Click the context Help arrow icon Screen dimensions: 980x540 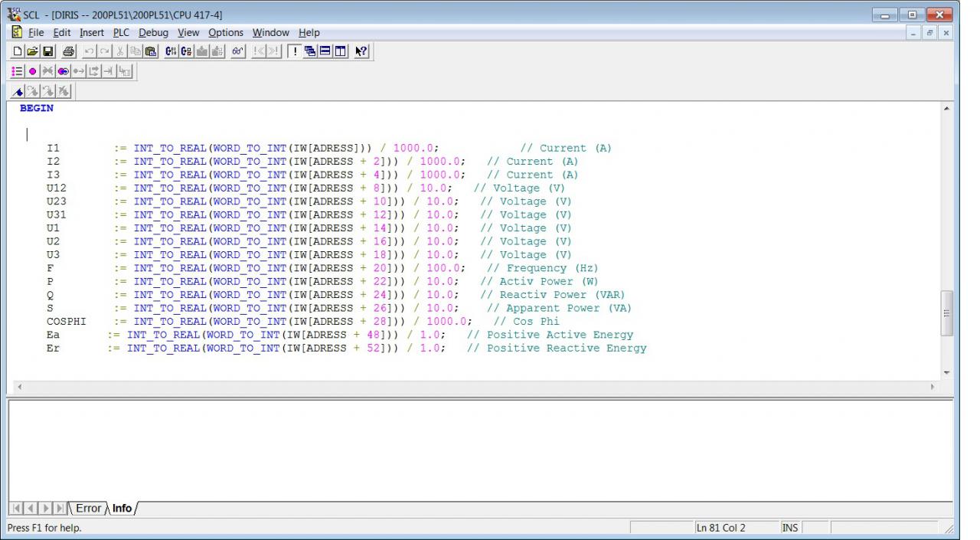[360, 51]
